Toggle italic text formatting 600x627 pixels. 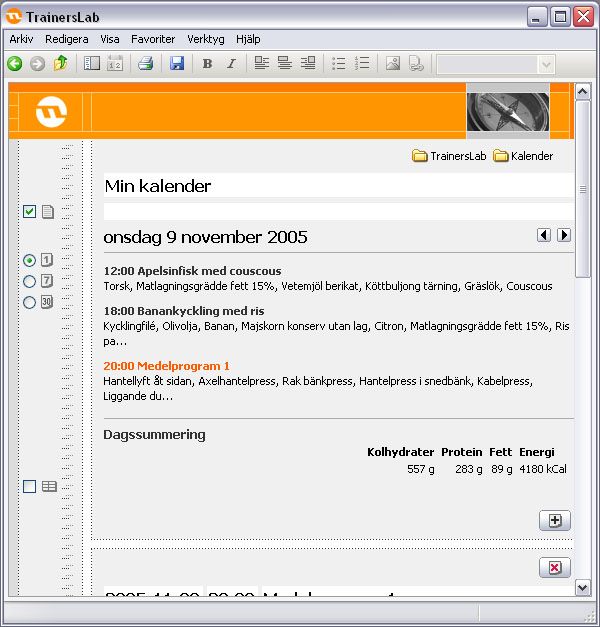tap(231, 64)
